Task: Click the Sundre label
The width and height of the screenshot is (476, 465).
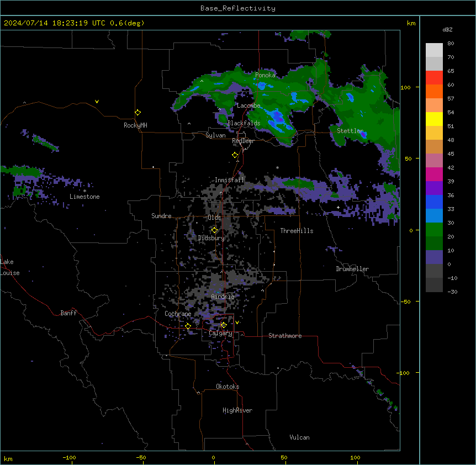Action: coord(161,216)
